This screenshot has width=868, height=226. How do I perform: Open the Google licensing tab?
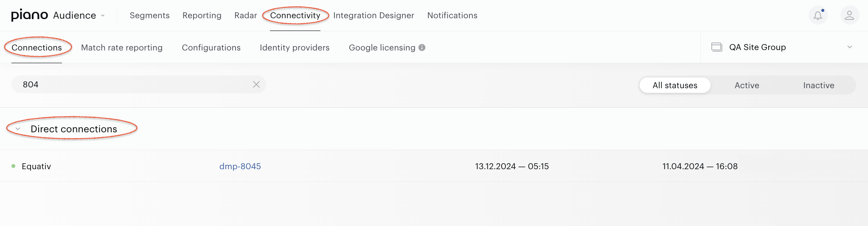point(382,47)
